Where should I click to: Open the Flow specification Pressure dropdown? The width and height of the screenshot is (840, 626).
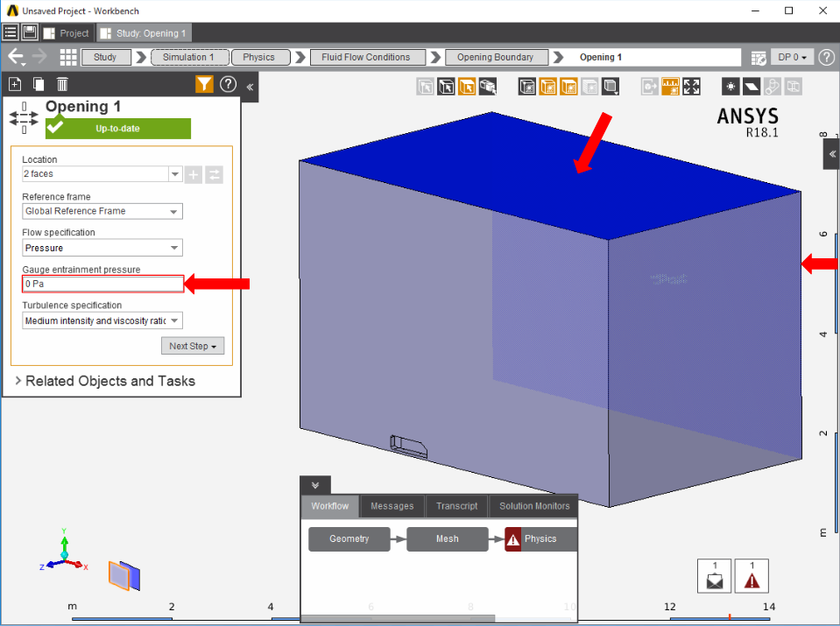[102, 248]
